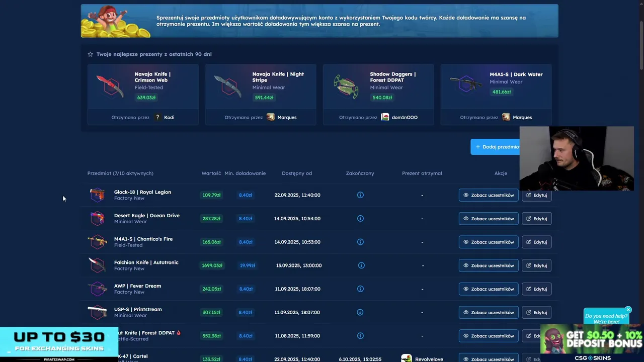Viewport: 644px width, 362px height.
Task: Click AWP Fever Dream item image
Action: [97, 289]
